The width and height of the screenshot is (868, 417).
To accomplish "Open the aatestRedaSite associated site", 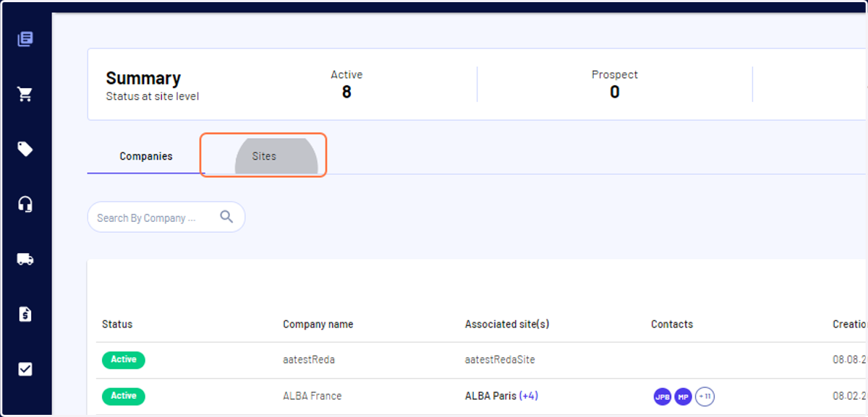I will 500,360.
